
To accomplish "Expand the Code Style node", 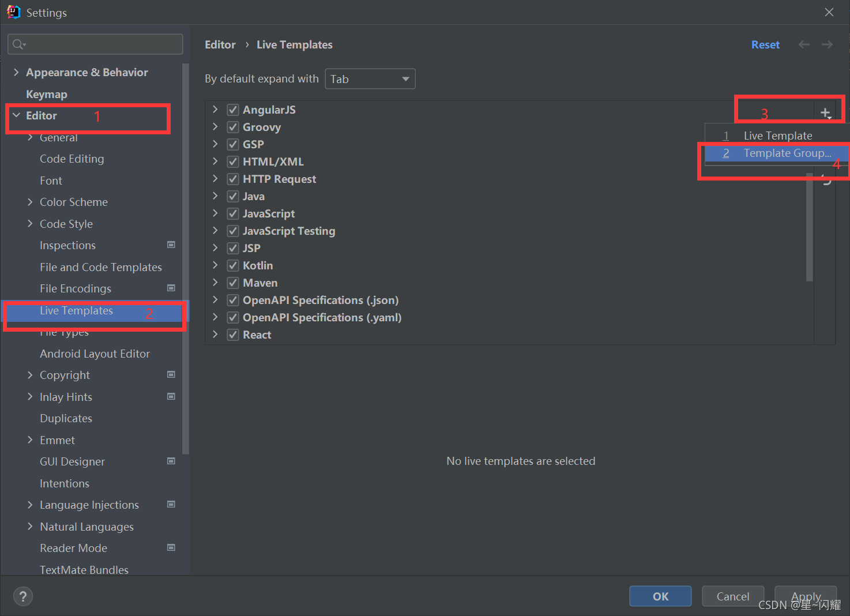I will tap(30, 224).
